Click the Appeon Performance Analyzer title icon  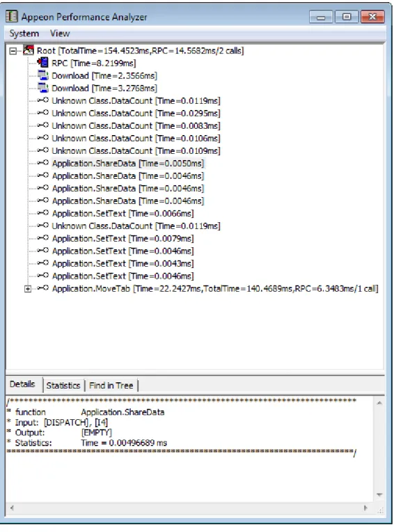click(12, 16)
